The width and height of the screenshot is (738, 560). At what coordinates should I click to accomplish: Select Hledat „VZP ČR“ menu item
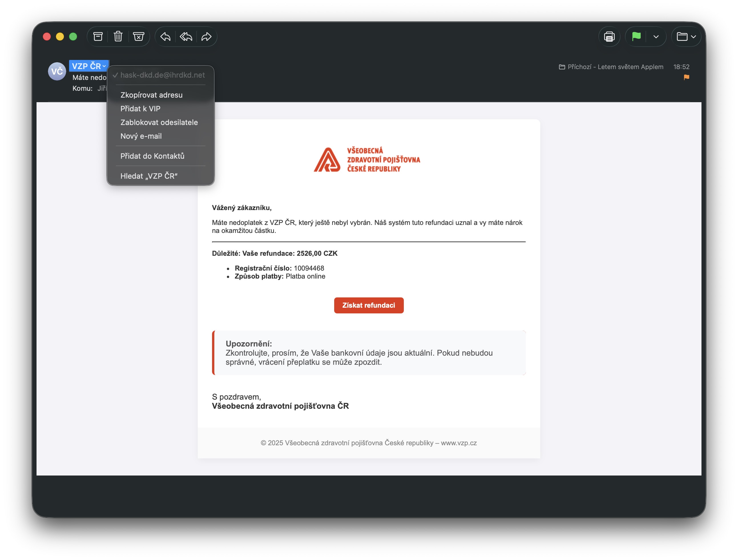(149, 176)
